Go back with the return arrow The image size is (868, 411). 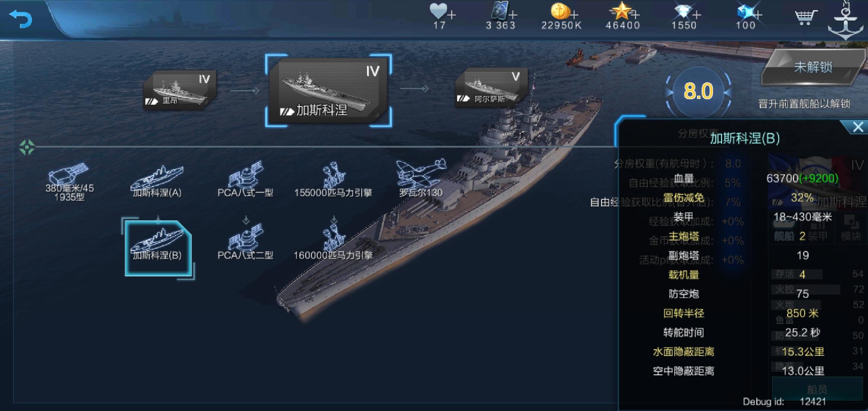click(x=21, y=19)
